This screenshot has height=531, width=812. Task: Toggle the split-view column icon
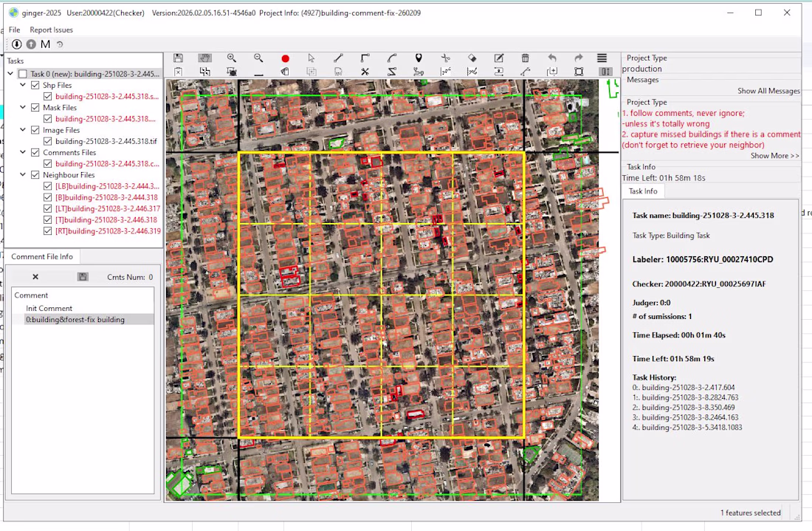pos(605,72)
